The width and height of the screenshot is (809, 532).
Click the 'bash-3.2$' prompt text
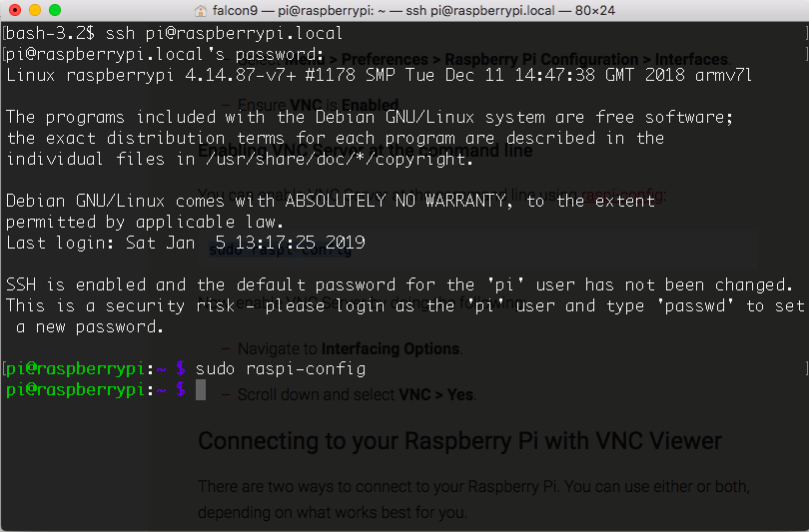[x=47, y=33]
